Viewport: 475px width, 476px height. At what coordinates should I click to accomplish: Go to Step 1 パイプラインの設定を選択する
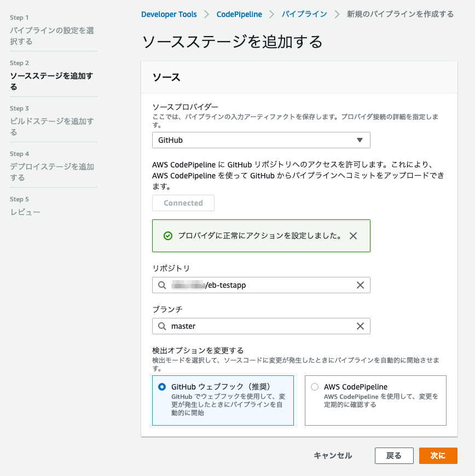[x=51, y=36]
